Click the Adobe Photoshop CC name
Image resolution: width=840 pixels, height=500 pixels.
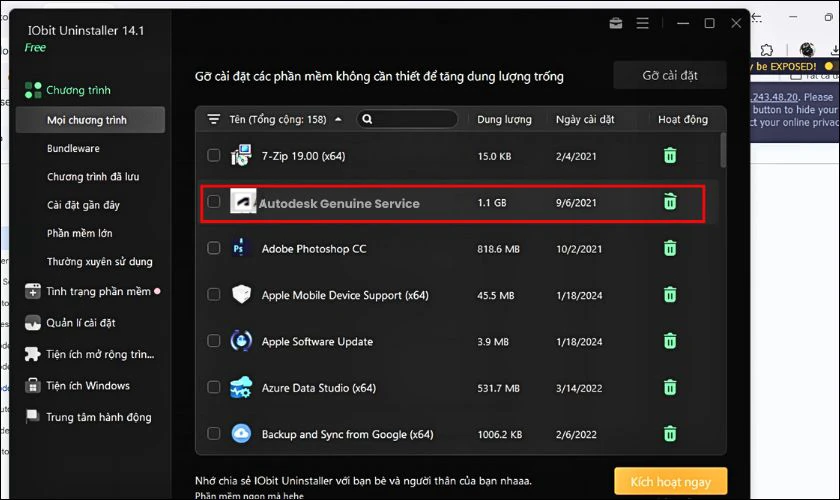[314, 249]
